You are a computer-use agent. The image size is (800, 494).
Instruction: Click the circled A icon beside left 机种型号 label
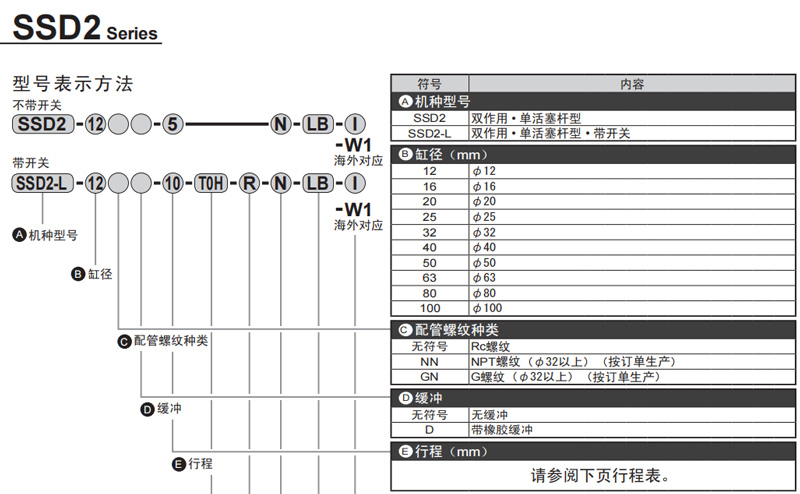[x=19, y=235]
